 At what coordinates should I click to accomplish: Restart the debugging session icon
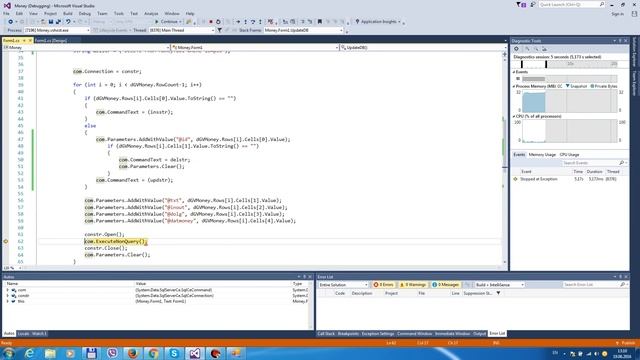[x=218, y=22]
